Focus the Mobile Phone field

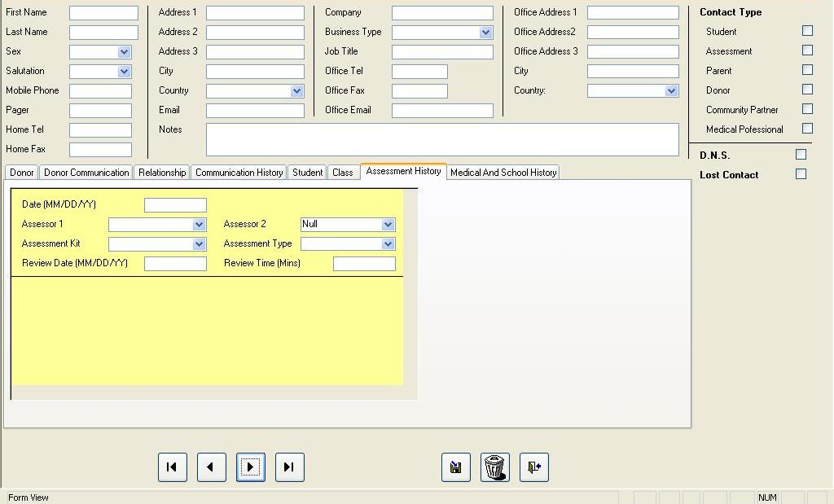(100, 91)
